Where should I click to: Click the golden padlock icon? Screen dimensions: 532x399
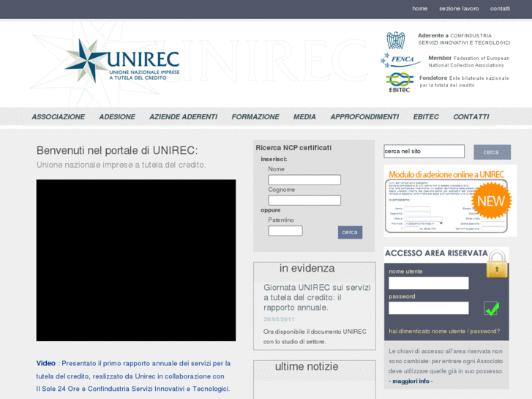tap(497, 264)
